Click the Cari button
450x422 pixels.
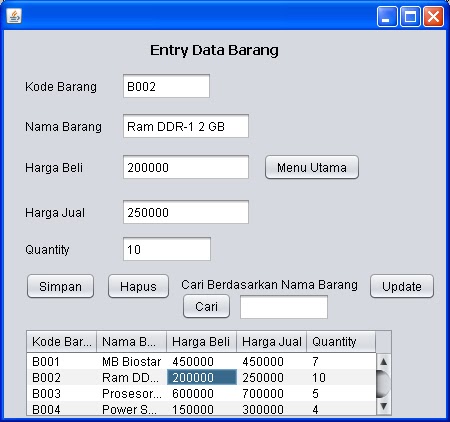pyautogui.click(x=206, y=306)
